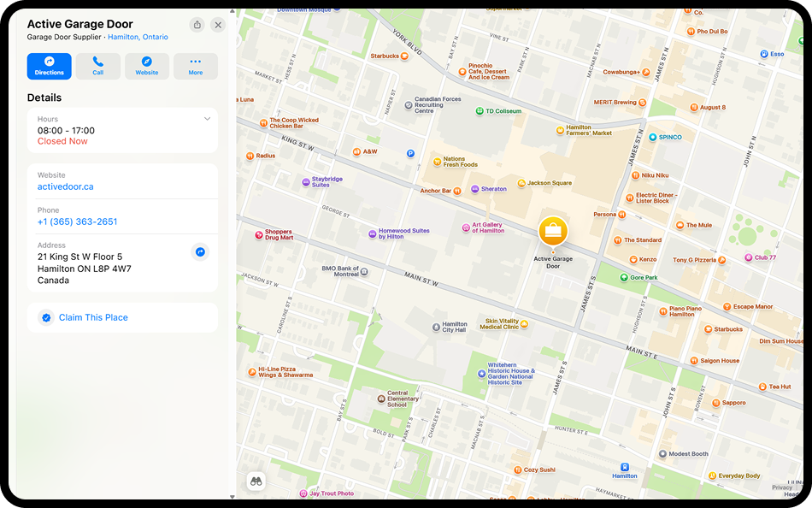Select the Modest Booth marker

pyautogui.click(x=662, y=454)
